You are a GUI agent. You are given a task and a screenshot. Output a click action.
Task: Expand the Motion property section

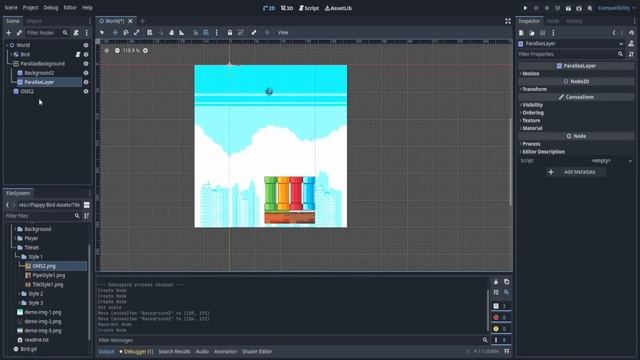coord(531,74)
